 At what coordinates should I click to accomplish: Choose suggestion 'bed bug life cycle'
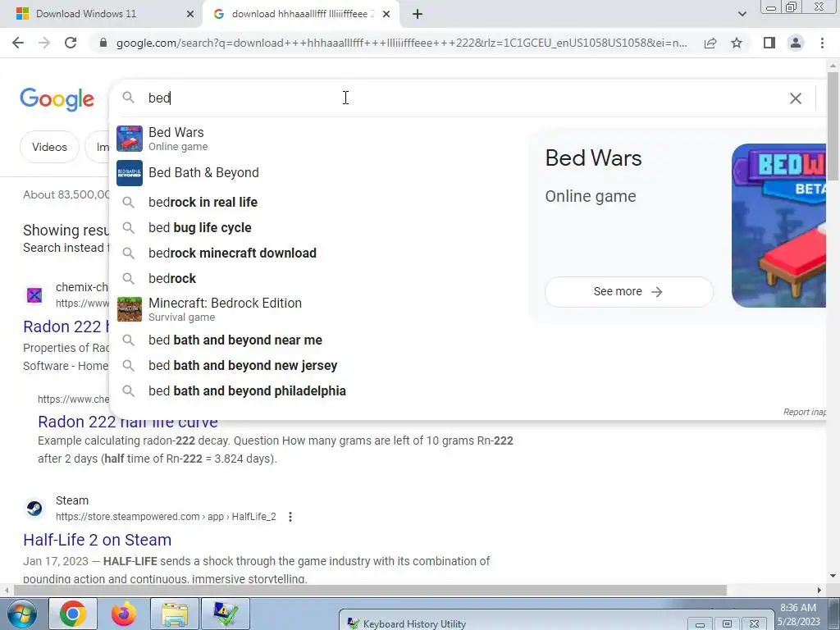[200, 228]
